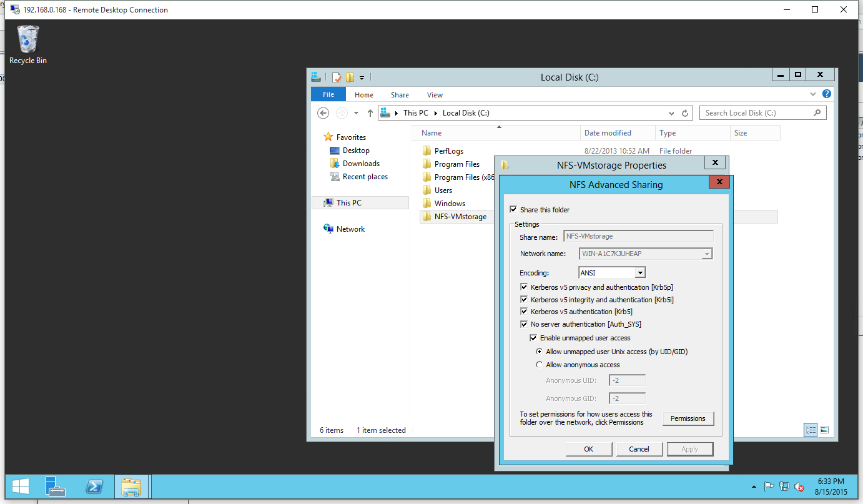
Task: Go back using Explorer's back arrow
Action: (323, 113)
